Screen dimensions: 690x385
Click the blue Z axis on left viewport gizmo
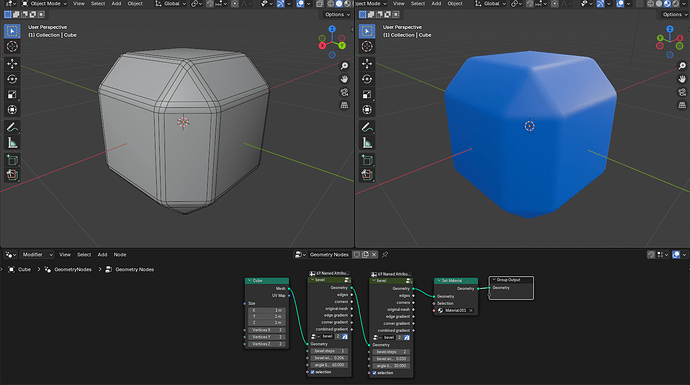point(332,29)
